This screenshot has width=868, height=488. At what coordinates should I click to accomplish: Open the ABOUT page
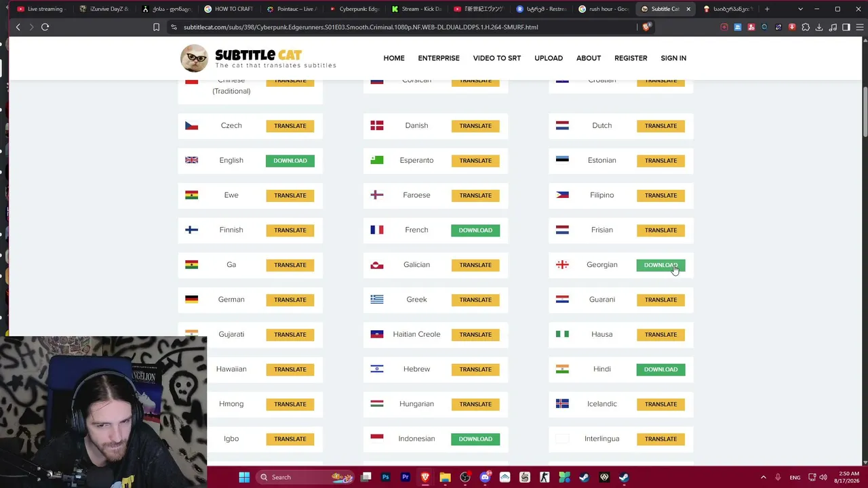click(x=589, y=58)
